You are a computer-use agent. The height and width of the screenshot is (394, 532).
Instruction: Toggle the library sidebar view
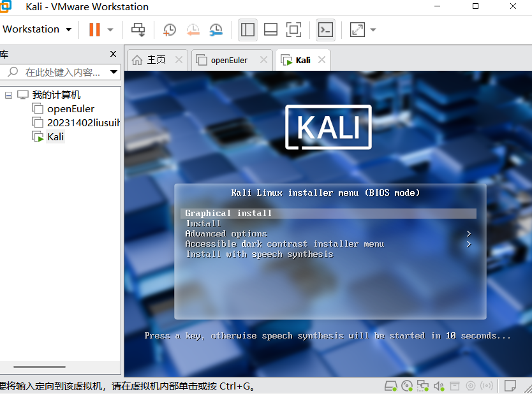point(248,30)
